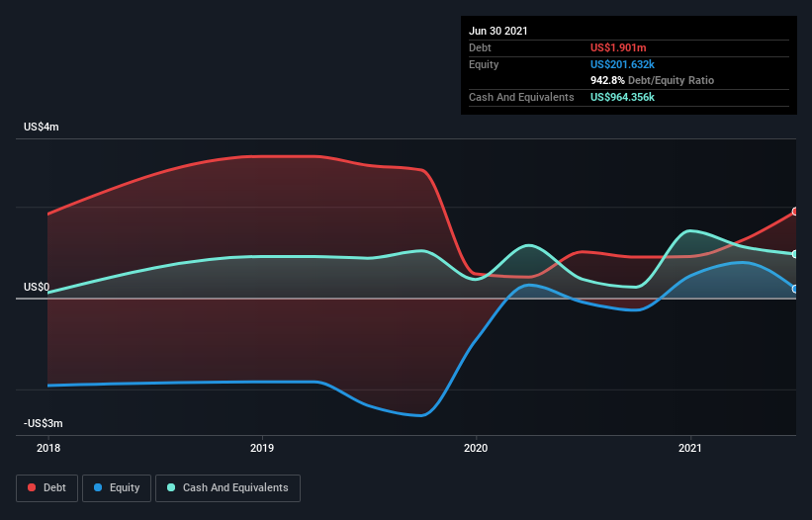Click the Debt row label in tooltip
This screenshot has width=812, height=520.
tap(480, 47)
